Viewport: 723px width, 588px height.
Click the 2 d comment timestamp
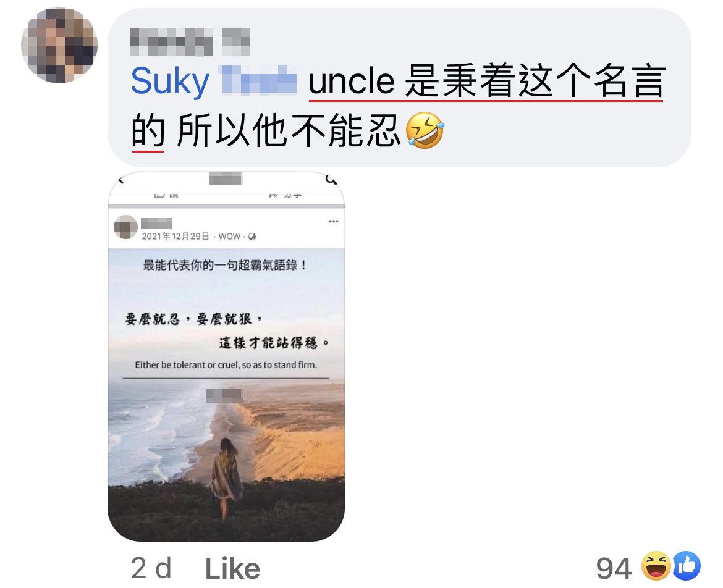(x=151, y=568)
